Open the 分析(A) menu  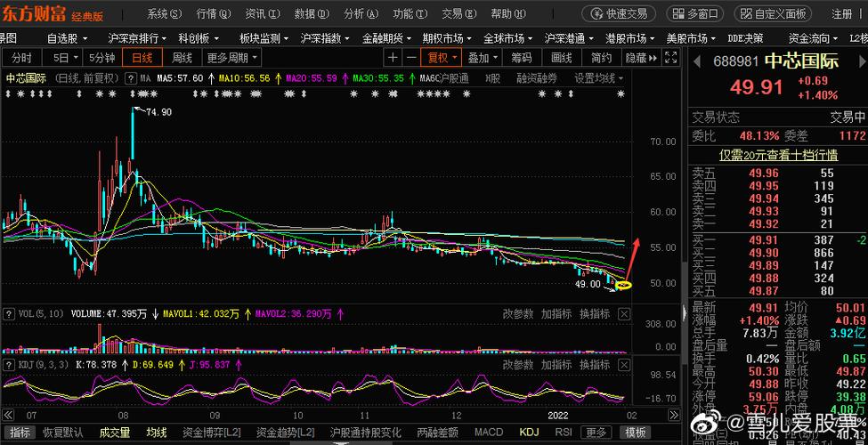361,13
